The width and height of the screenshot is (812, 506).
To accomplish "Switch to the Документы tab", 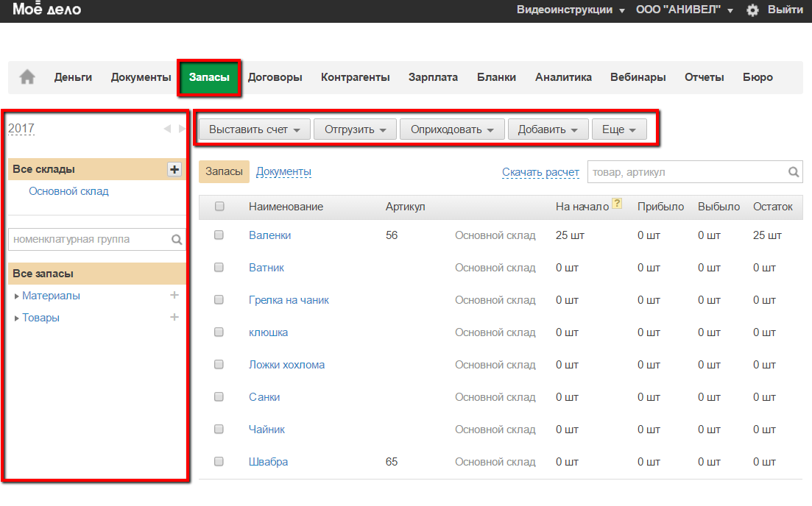I will (x=283, y=171).
